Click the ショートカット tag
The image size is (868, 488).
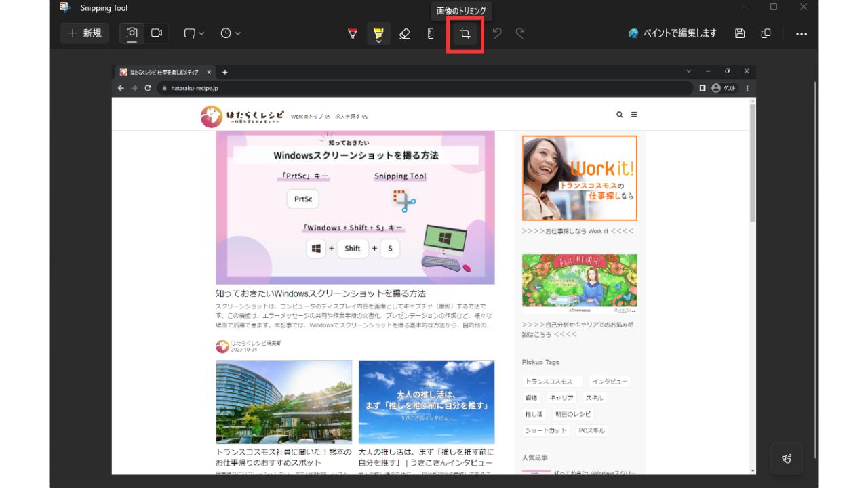tap(546, 430)
